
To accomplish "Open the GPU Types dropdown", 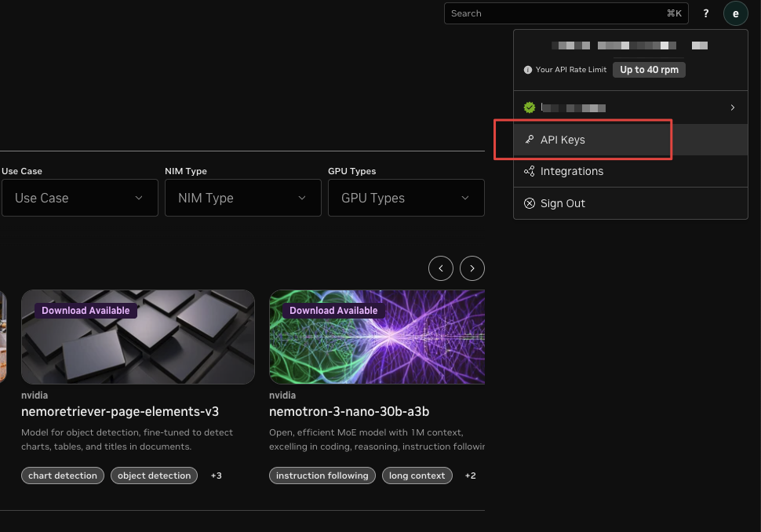I will coord(406,198).
